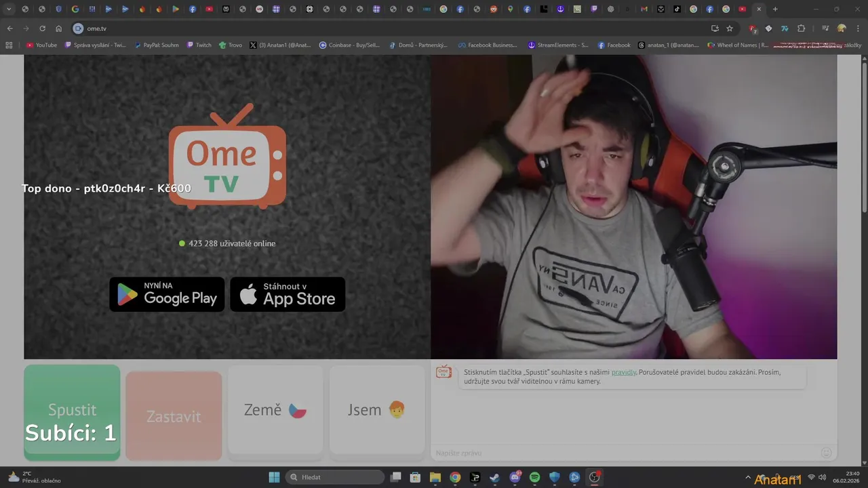Open Microsoft Store from taskbar
This screenshot has height=488, width=868.
415,477
